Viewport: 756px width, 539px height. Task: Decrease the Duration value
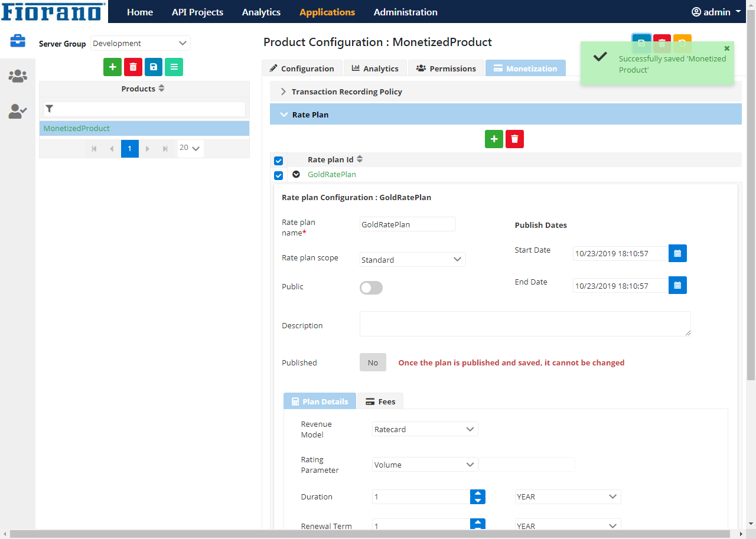[x=478, y=501]
